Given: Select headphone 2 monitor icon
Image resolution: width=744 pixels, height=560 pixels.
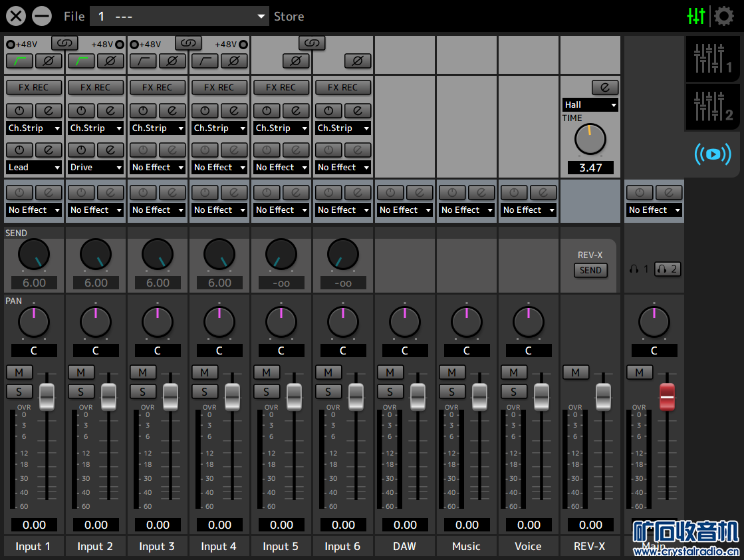Looking at the screenshot, I should (667, 269).
